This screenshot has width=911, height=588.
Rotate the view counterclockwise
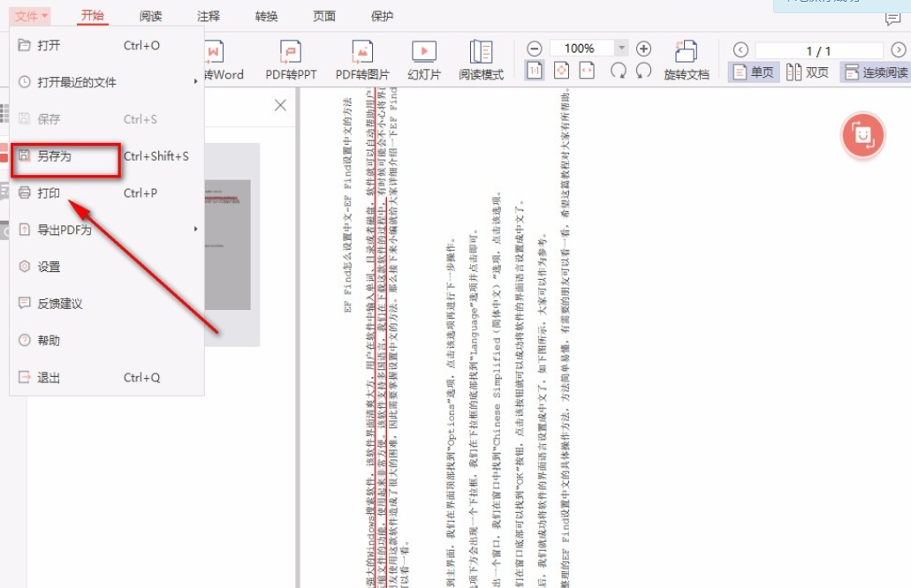coord(643,70)
